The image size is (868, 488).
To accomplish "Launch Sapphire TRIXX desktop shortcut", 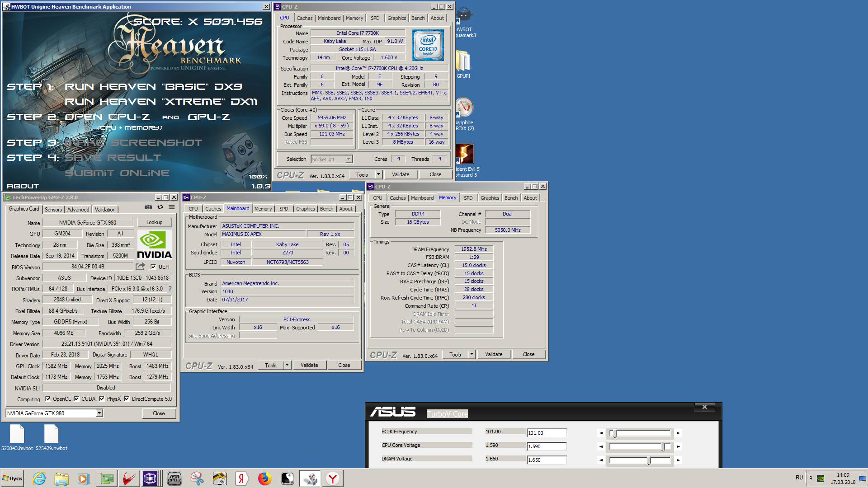I will tap(464, 114).
